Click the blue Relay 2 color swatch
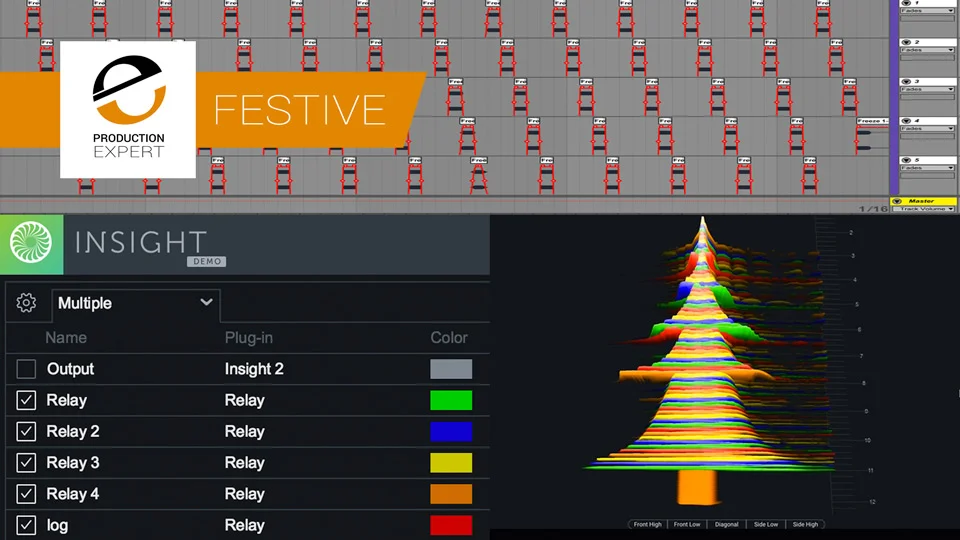The image size is (960, 540). [451, 431]
